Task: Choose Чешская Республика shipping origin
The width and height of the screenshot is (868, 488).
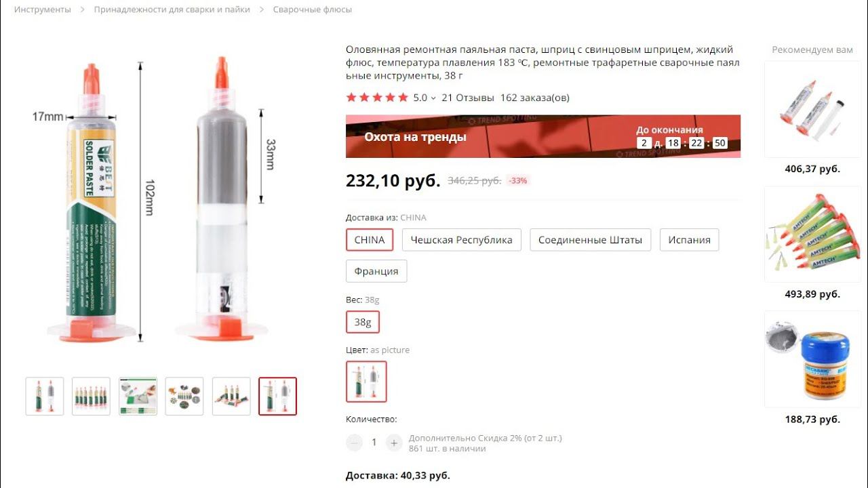Action: 462,240
